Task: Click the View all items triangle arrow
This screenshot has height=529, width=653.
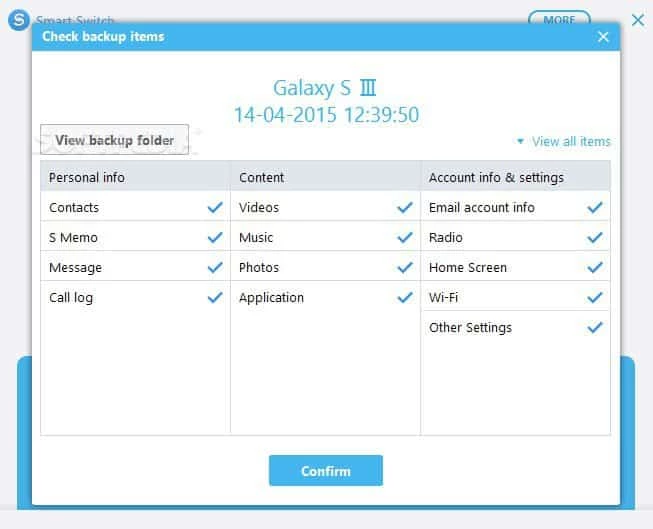Action: 521,142
